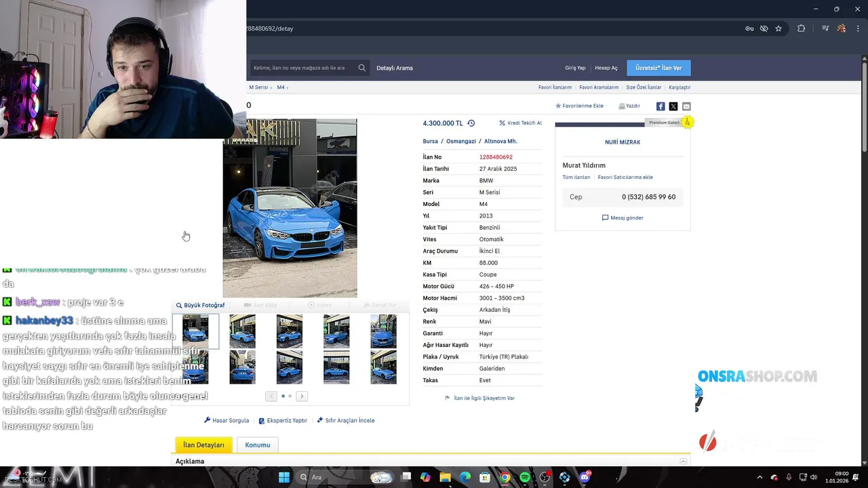The width and height of the screenshot is (868, 488).
Task: Go to next thumbnail page arrow
Action: pos(302,396)
